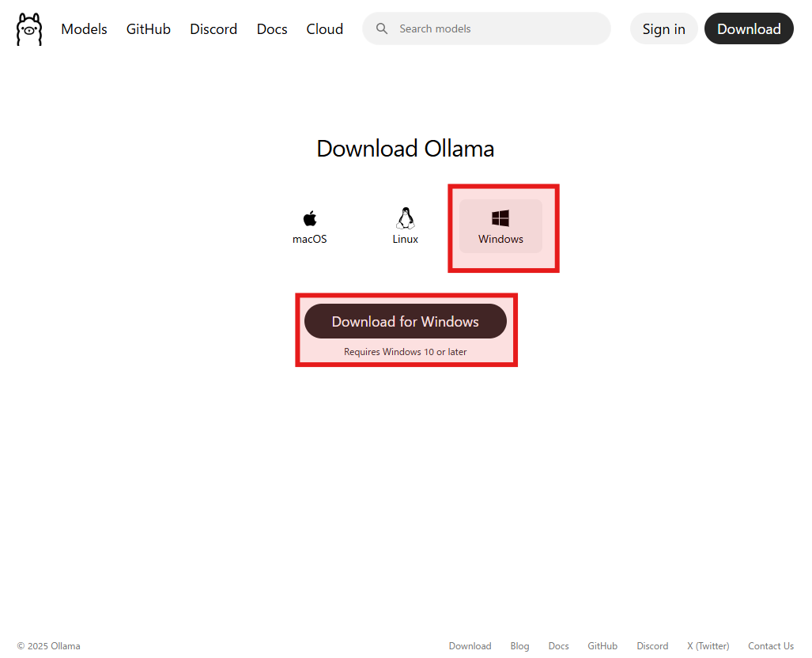Choose the Windows logo option
This screenshot has width=812, height=658.
coord(500,218)
